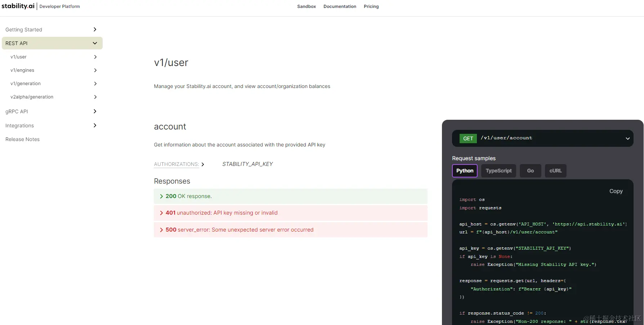Open Documentation in the top navigation
644x325 pixels.
(340, 6)
